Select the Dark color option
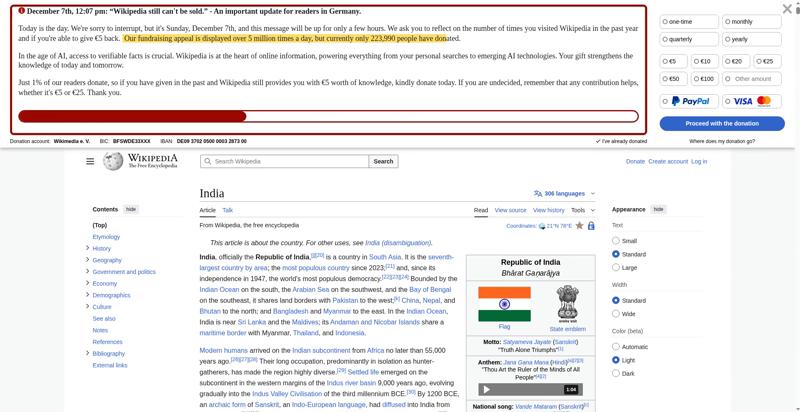Viewport: 800px width, 412px height. (616, 373)
